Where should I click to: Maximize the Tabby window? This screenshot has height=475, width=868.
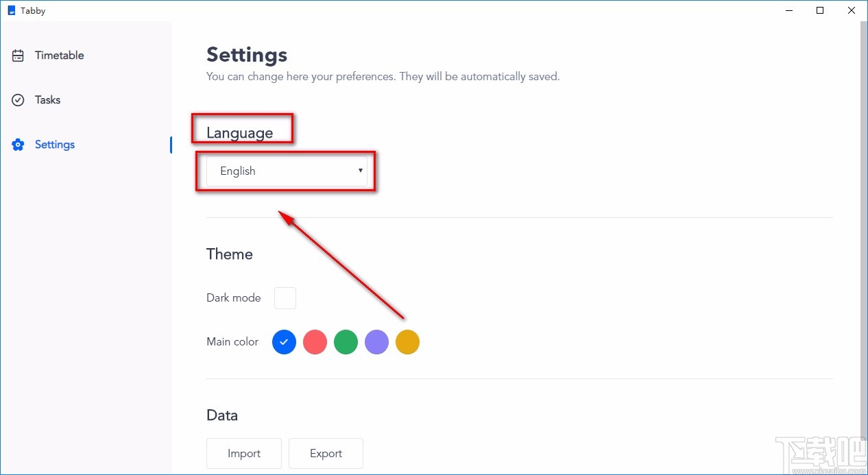(x=820, y=10)
